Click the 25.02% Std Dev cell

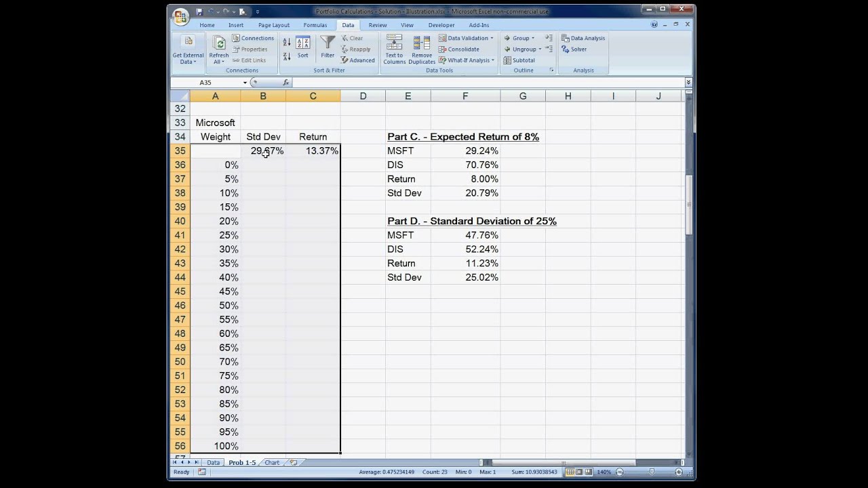pos(465,277)
